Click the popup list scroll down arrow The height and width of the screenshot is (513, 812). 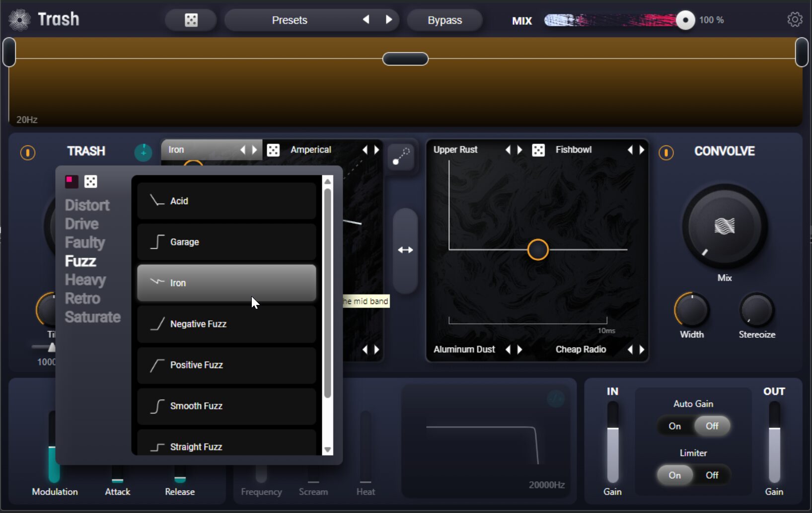(328, 449)
